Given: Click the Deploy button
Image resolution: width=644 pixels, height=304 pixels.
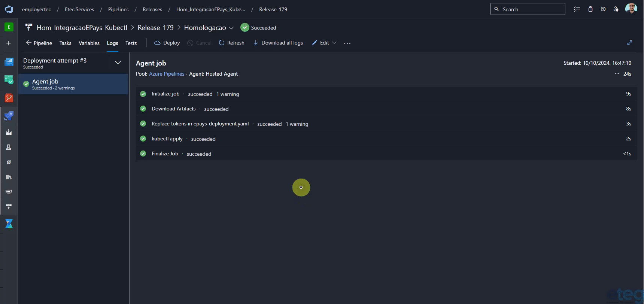Looking at the screenshot, I should 167,43.
